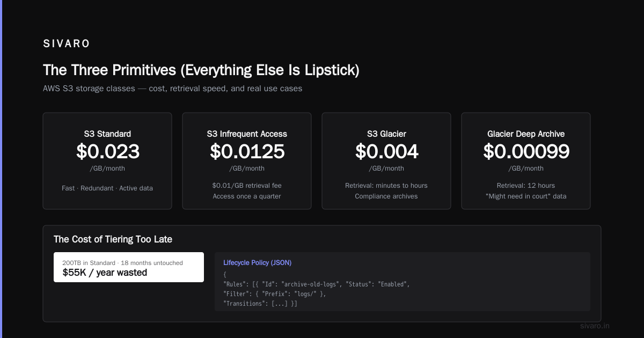This screenshot has width=644, height=338.
Task: Click The Cost of Tiering Too Late heading
Action: (113, 239)
